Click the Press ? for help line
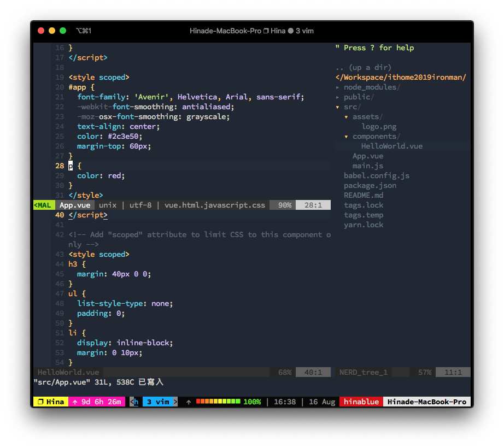Viewport: 504px width, 448px height. (374, 48)
